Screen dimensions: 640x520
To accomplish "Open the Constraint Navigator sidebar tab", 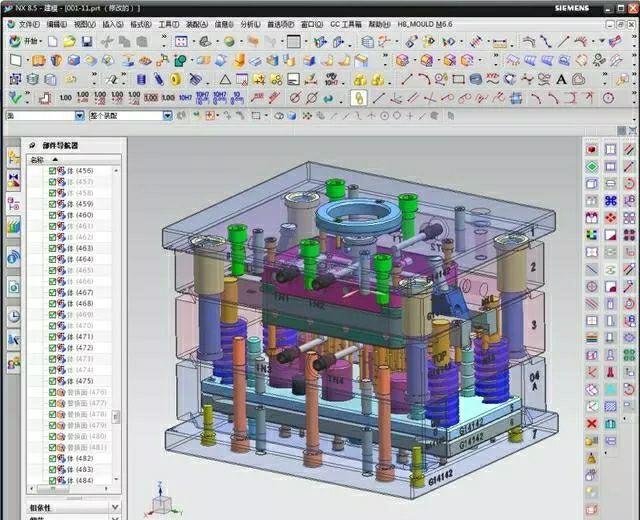I will 13,180.
